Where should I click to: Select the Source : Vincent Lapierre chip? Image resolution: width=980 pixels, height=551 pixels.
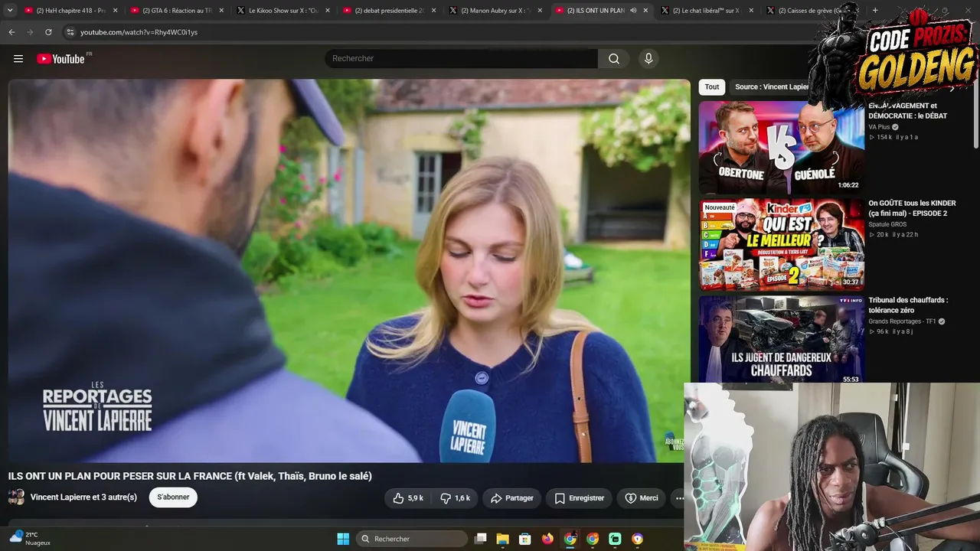click(x=772, y=87)
